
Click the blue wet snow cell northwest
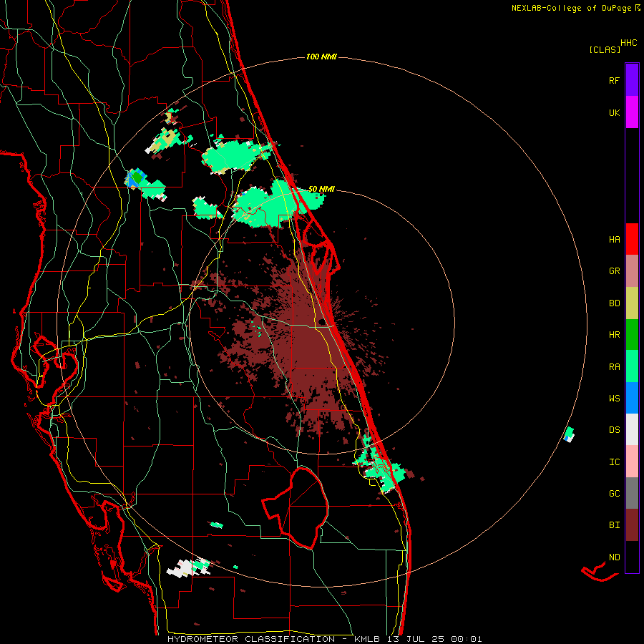coord(135,179)
